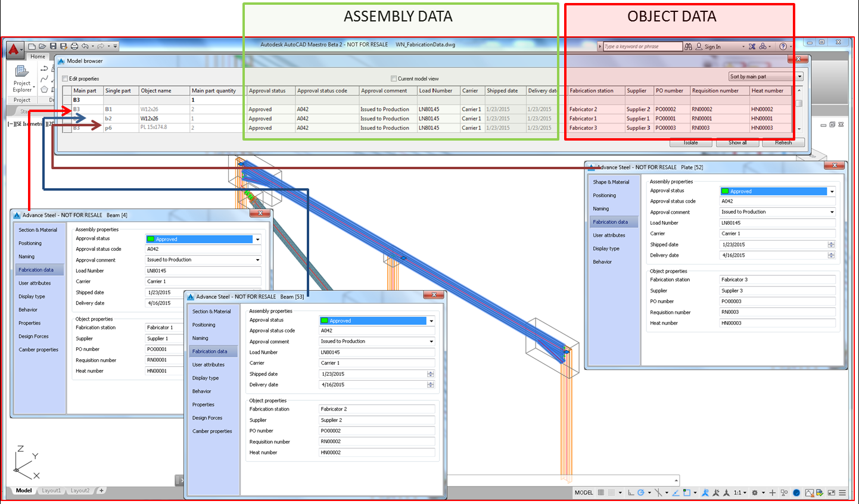Open Approval comment dropdown in Plate [52] dialog

click(832, 212)
